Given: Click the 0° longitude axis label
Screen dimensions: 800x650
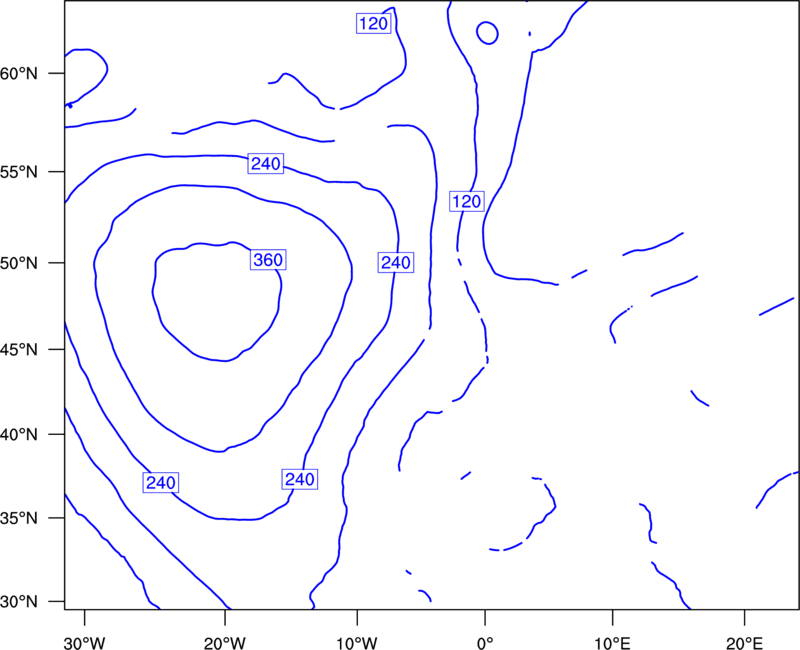Looking at the screenshot, I should [485, 643].
